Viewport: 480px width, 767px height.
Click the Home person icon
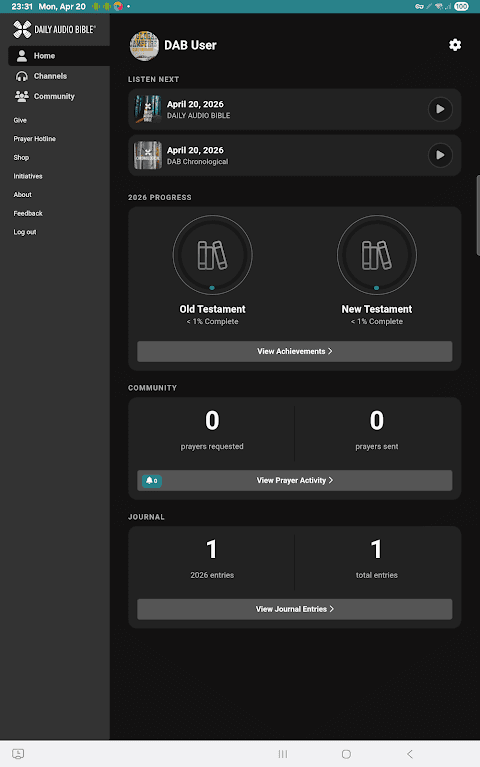[22, 56]
